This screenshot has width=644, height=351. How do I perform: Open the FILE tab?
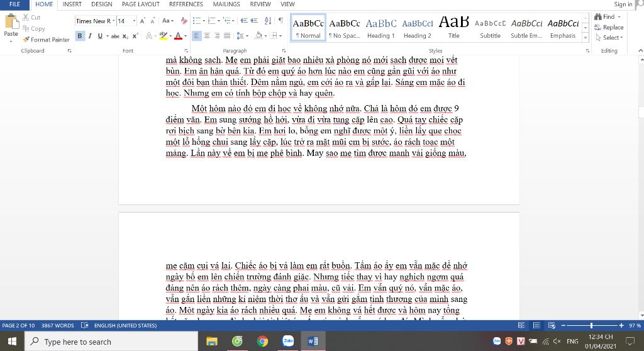pos(14,4)
